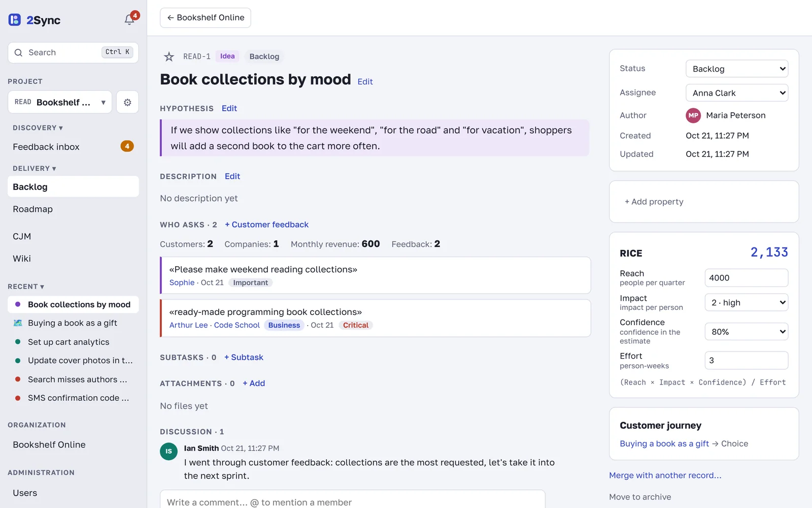
Task: Click Merge with another record
Action: [x=665, y=475]
